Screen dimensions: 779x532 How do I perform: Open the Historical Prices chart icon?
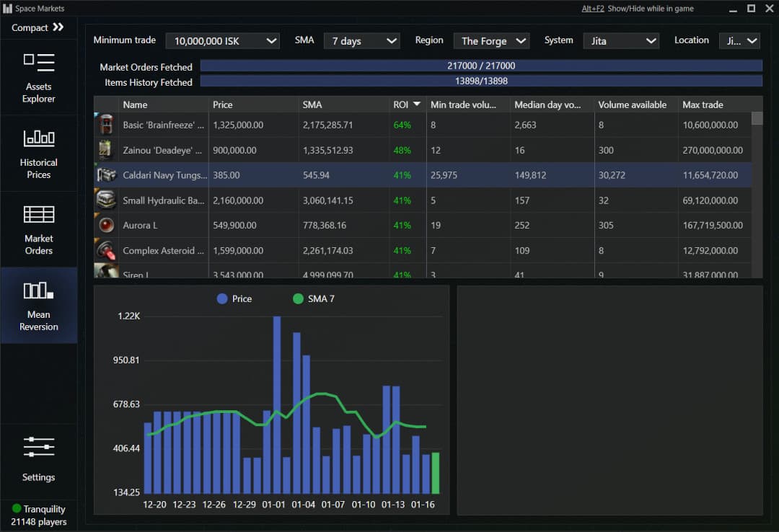tap(39, 138)
